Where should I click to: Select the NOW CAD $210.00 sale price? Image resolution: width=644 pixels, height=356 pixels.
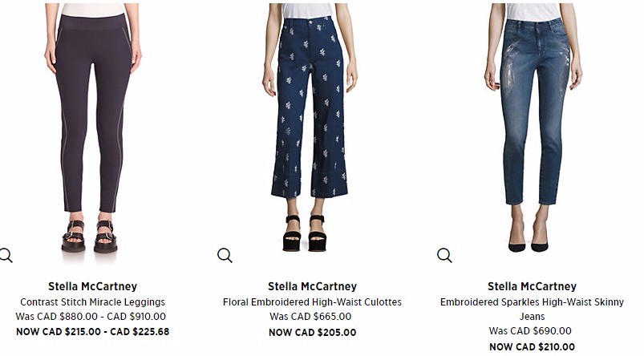tap(532, 347)
